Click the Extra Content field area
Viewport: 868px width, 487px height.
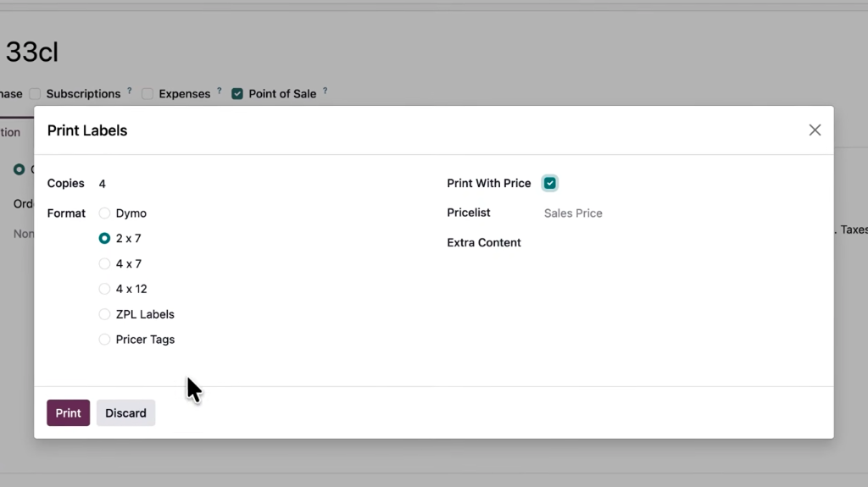pos(681,243)
